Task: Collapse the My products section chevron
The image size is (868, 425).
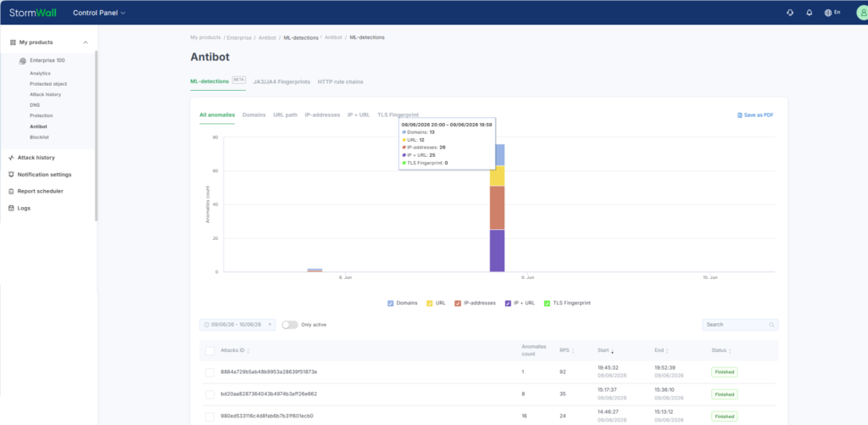Action: coord(86,42)
